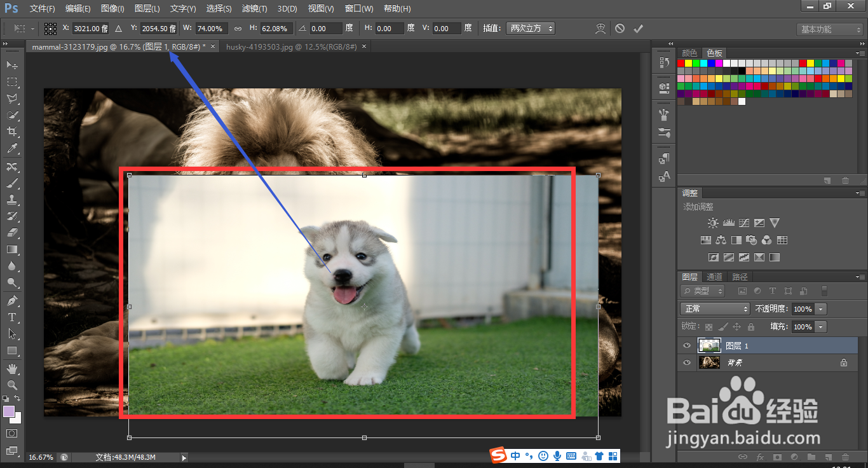Click the delete layer trash icon
Image resolution: width=868 pixels, height=468 pixels.
click(844, 457)
